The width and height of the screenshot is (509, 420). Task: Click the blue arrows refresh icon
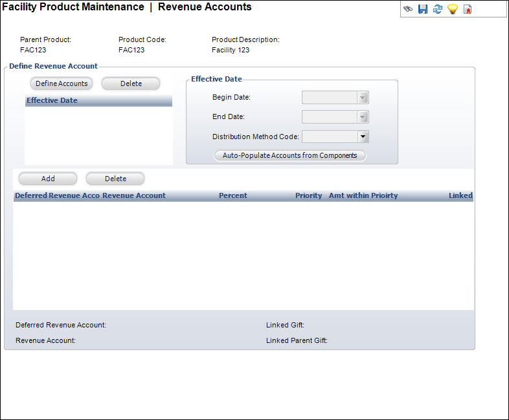click(438, 9)
